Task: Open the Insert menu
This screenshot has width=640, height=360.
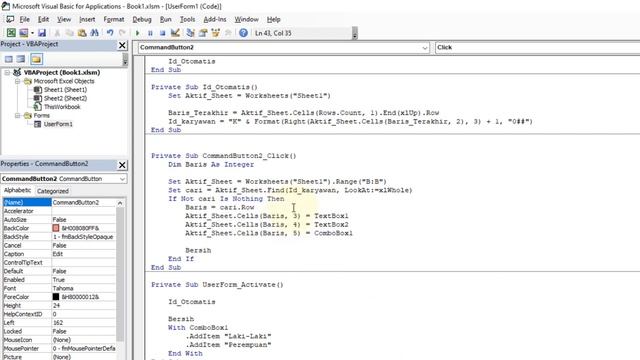Action: click(87, 19)
